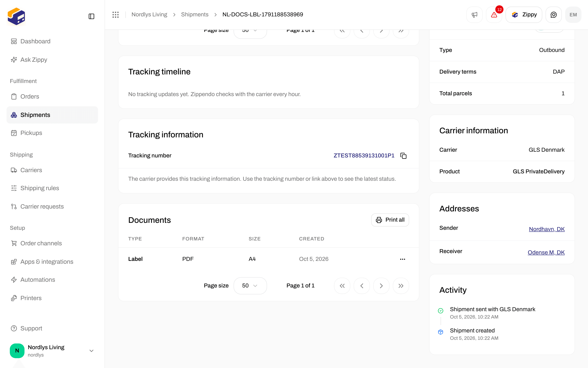Copy the tracking number ZTEST88539131001P1
This screenshot has width=588, height=368.
[403, 156]
